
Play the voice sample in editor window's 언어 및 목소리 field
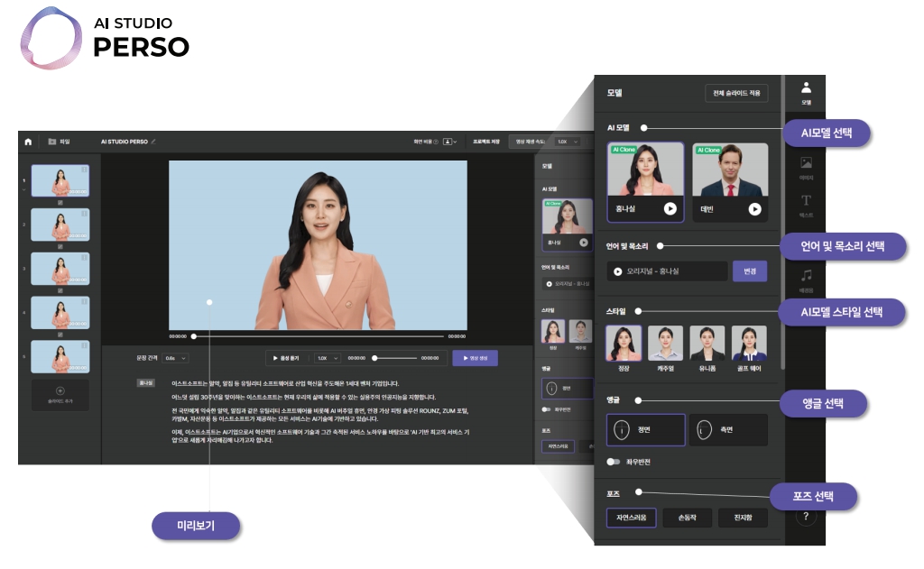[x=550, y=284]
